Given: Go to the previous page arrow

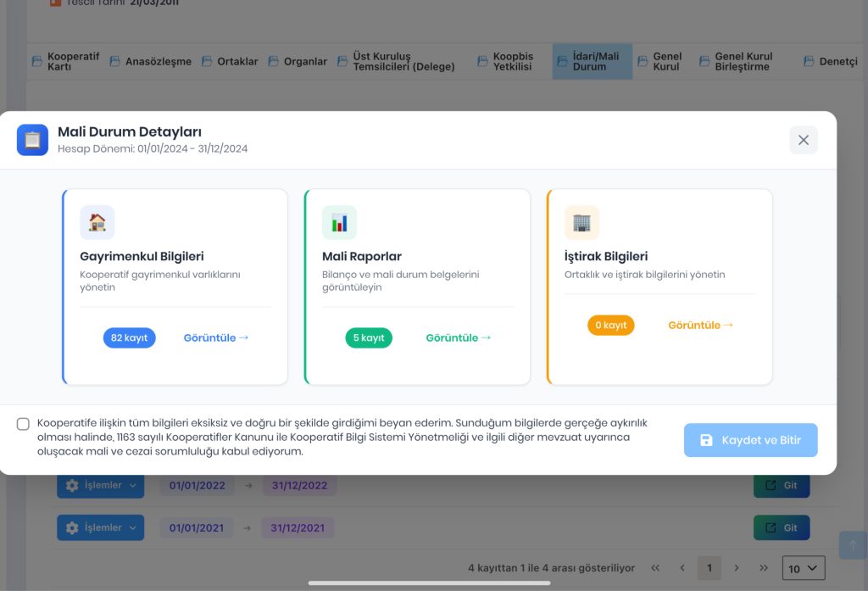Looking at the screenshot, I should click(x=682, y=568).
